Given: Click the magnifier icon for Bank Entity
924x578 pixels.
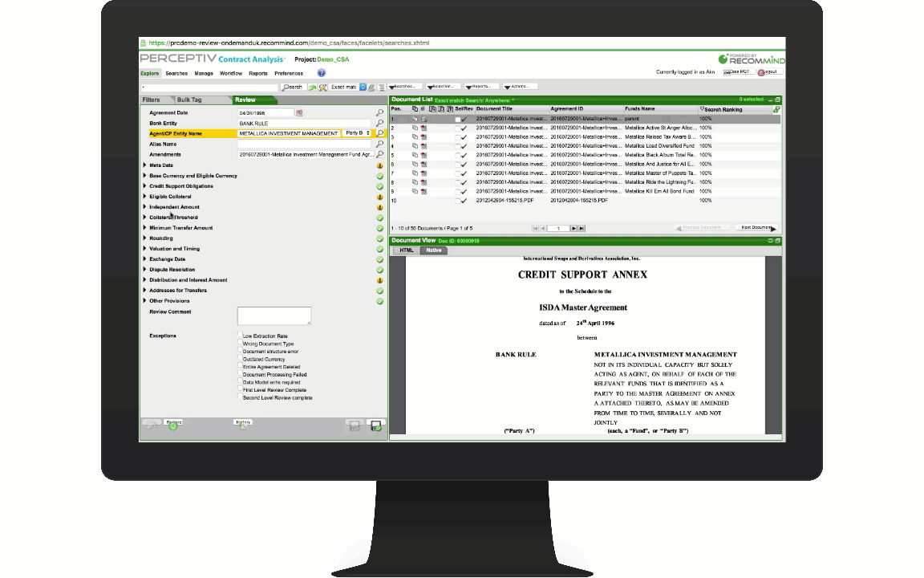Looking at the screenshot, I should click(x=380, y=124).
